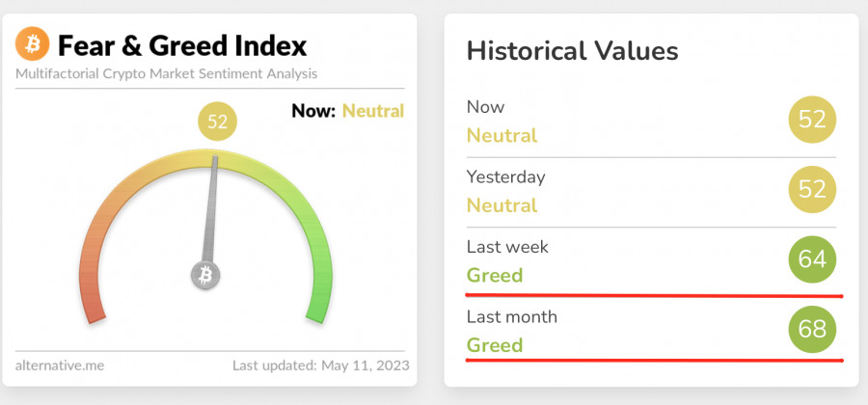The image size is (868, 405).
Task: Click the Now: Neutral status label
Action: [347, 111]
